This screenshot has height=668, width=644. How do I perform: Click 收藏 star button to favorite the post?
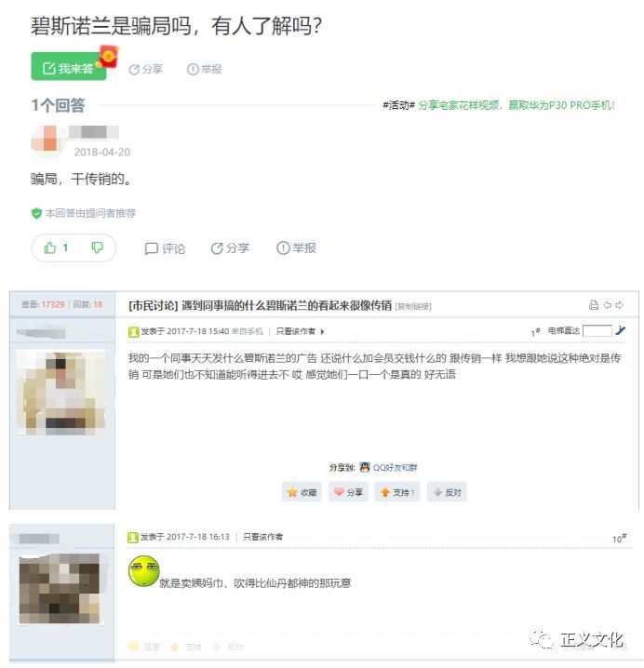302,492
